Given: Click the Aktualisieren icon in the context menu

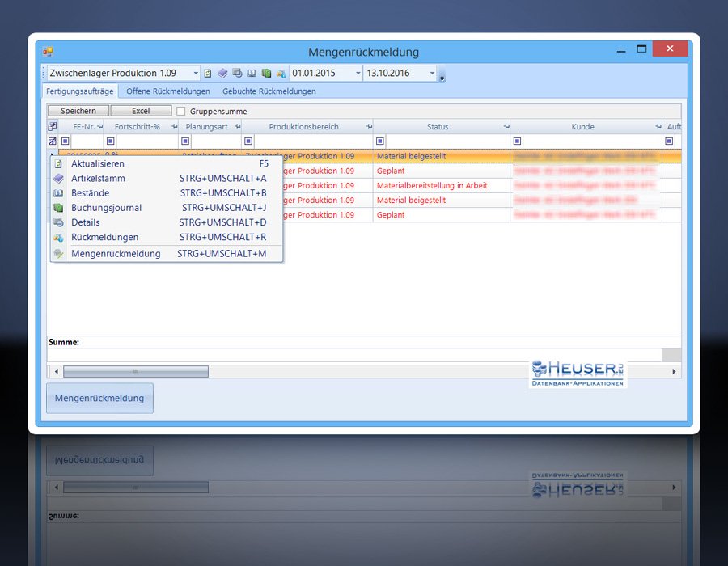Looking at the screenshot, I should tap(58, 164).
